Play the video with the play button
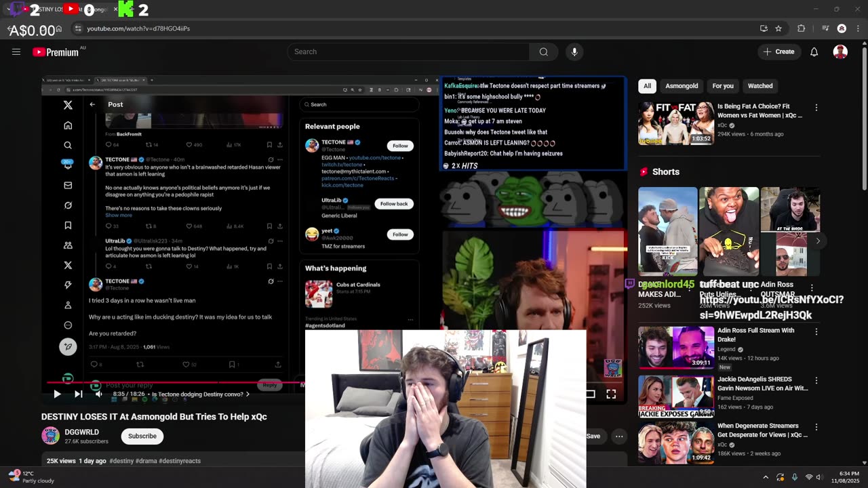This screenshot has height=488, width=868. click(x=57, y=394)
